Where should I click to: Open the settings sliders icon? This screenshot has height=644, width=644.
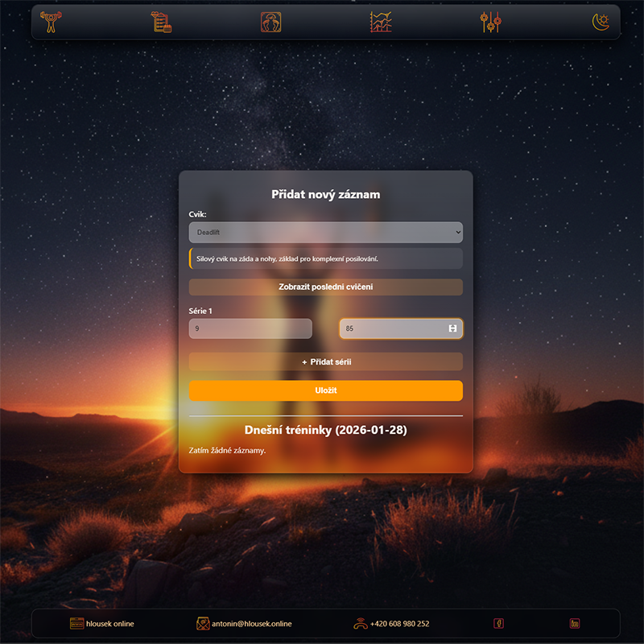click(x=491, y=22)
